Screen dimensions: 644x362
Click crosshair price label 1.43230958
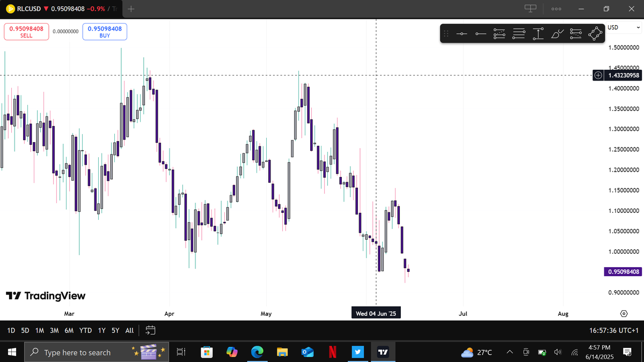coord(624,76)
